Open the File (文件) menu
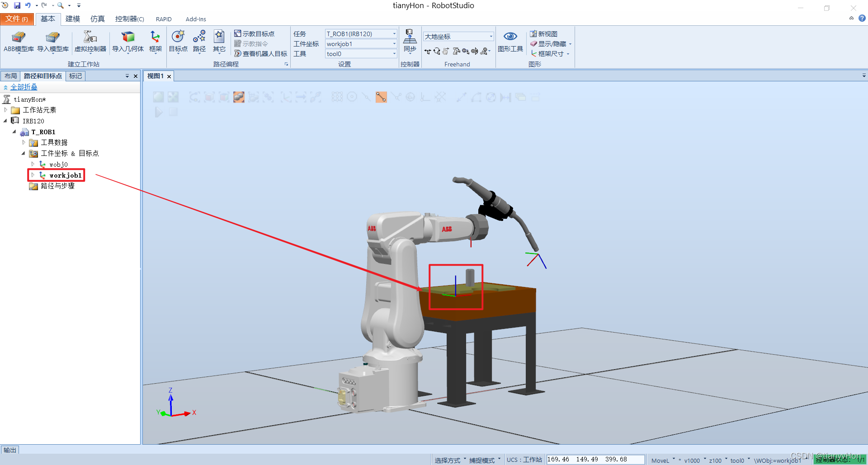Screen dimensions: 868x465 pyautogui.click(x=17, y=19)
